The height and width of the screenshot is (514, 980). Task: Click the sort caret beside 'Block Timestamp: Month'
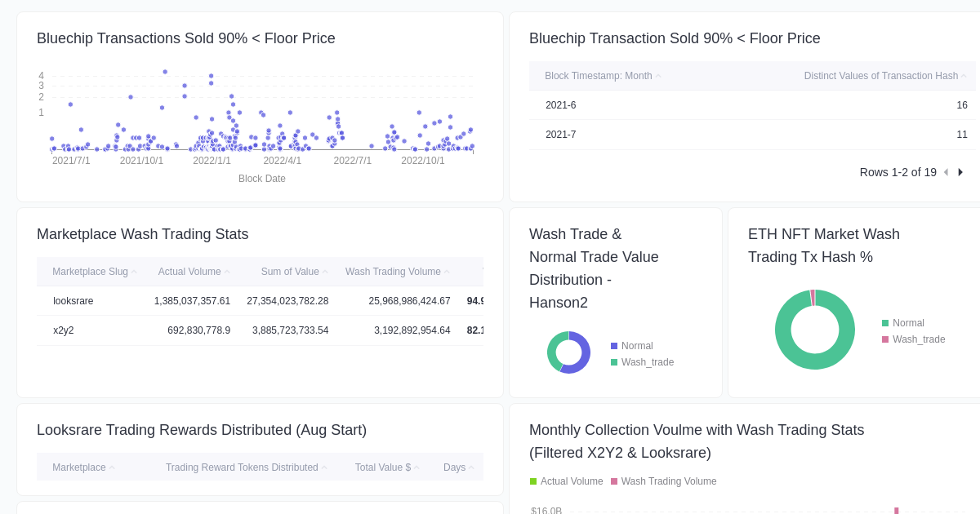pos(658,75)
